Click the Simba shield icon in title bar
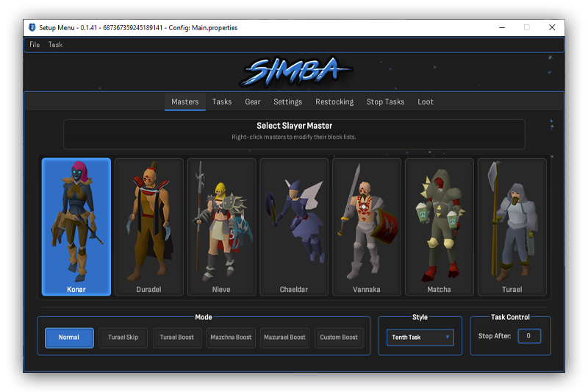588x392 pixels. click(32, 28)
